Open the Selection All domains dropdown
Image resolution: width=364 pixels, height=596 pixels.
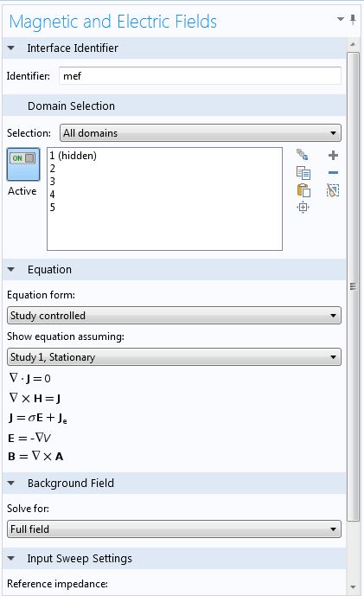(x=201, y=133)
